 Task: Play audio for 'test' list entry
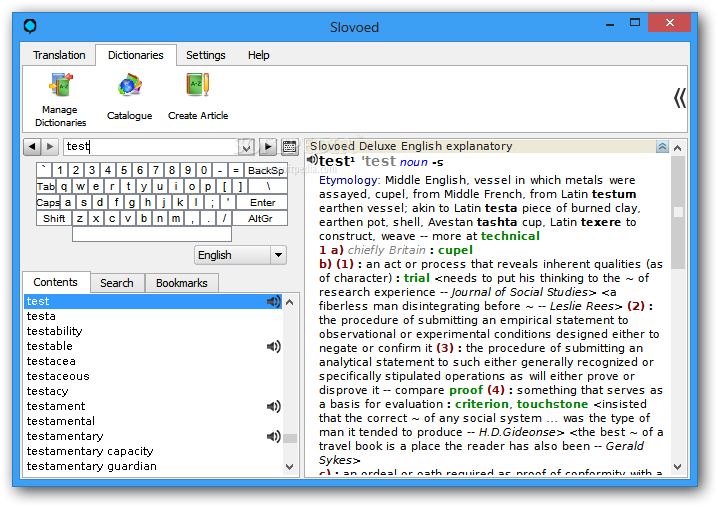pyautogui.click(x=273, y=301)
